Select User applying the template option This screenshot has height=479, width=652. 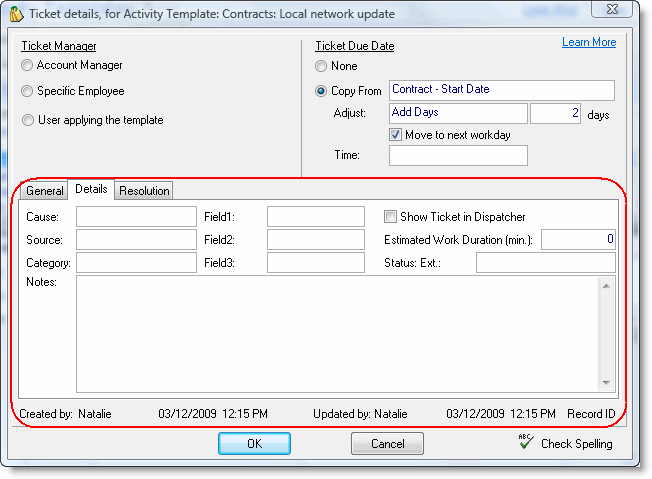click(27, 120)
